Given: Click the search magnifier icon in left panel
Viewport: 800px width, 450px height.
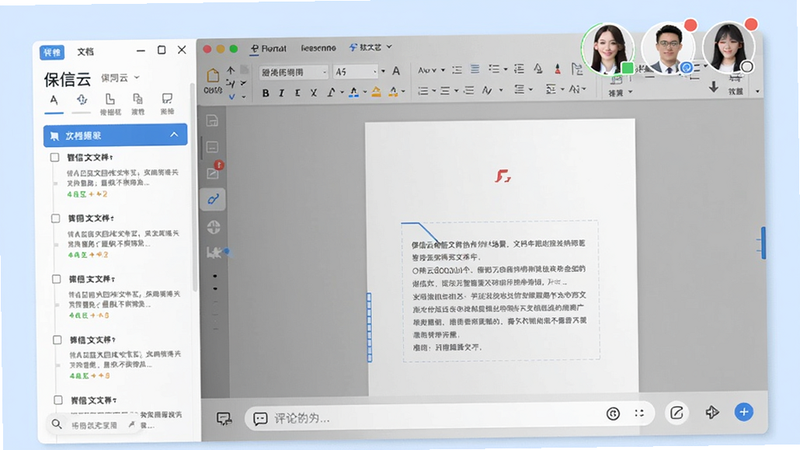Looking at the screenshot, I should pos(57,424).
